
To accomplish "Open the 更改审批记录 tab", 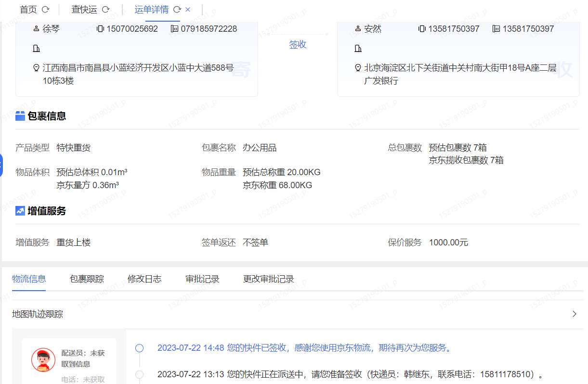I will [x=269, y=279].
